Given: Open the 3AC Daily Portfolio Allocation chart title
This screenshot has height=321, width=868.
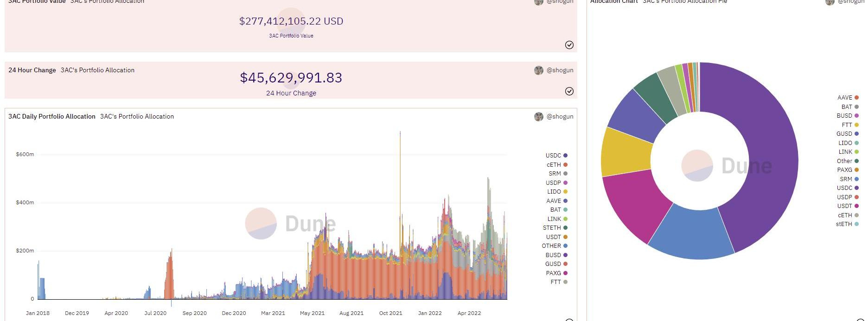Looking at the screenshot, I should [x=52, y=117].
